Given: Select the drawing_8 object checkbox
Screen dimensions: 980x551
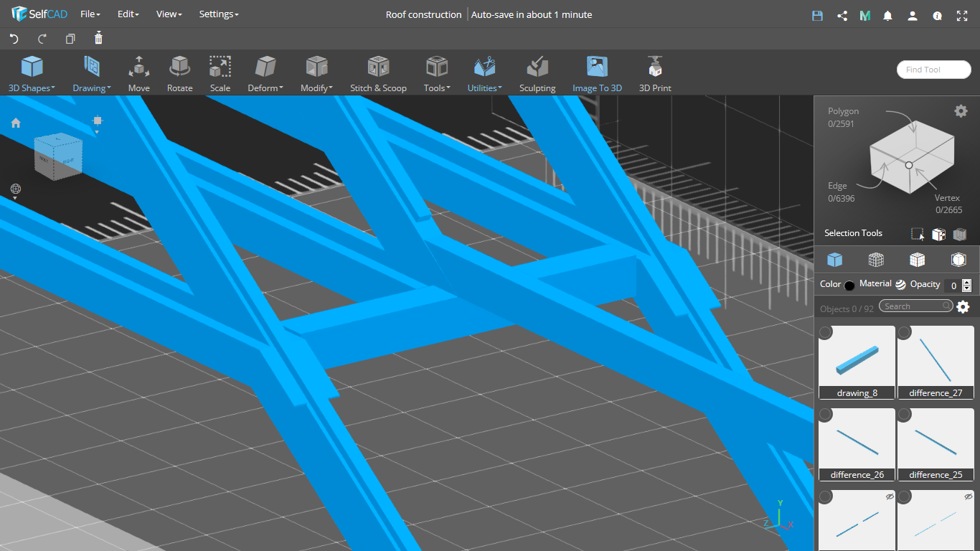Looking at the screenshot, I should click(x=826, y=332).
